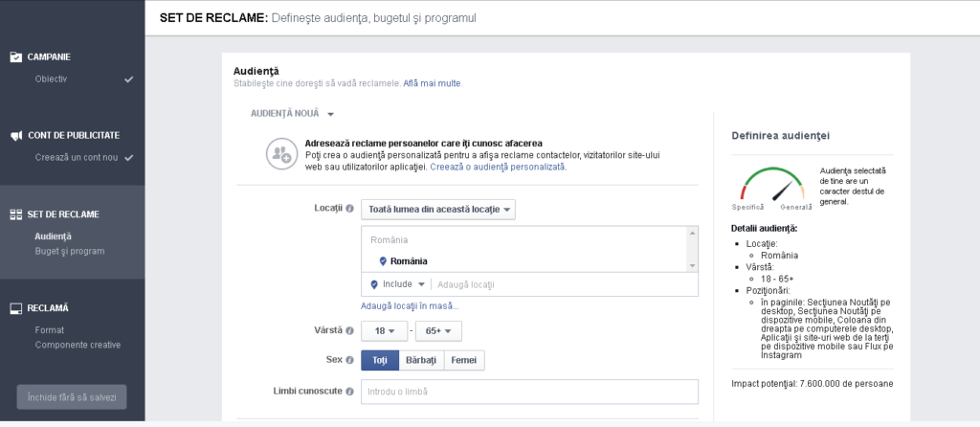Go to Format under Reclamă
Image resolution: width=980 pixels, height=427 pixels.
tap(50, 329)
